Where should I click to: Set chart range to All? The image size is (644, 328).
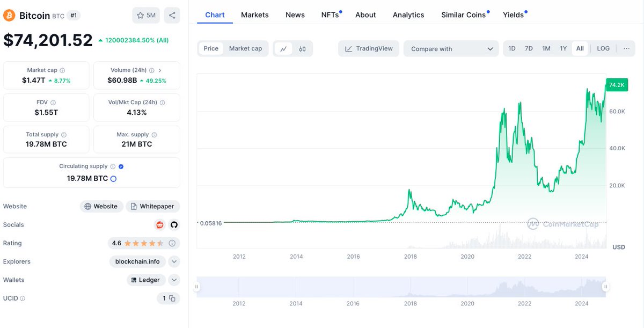(580, 48)
